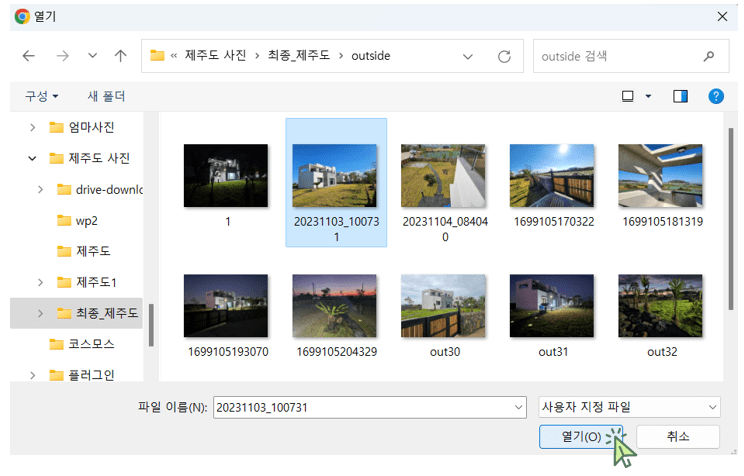Expand the 최종_제주도 folder node

point(40,313)
